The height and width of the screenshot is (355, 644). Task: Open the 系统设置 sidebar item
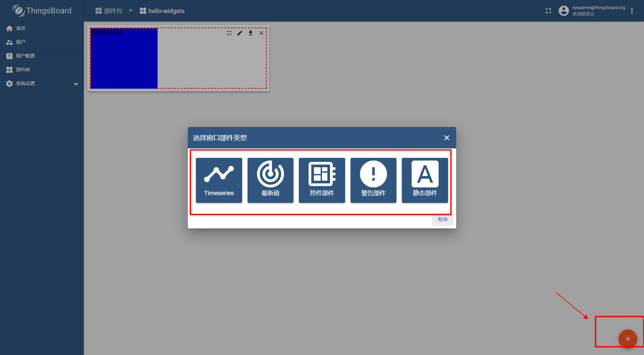[42, 83]
